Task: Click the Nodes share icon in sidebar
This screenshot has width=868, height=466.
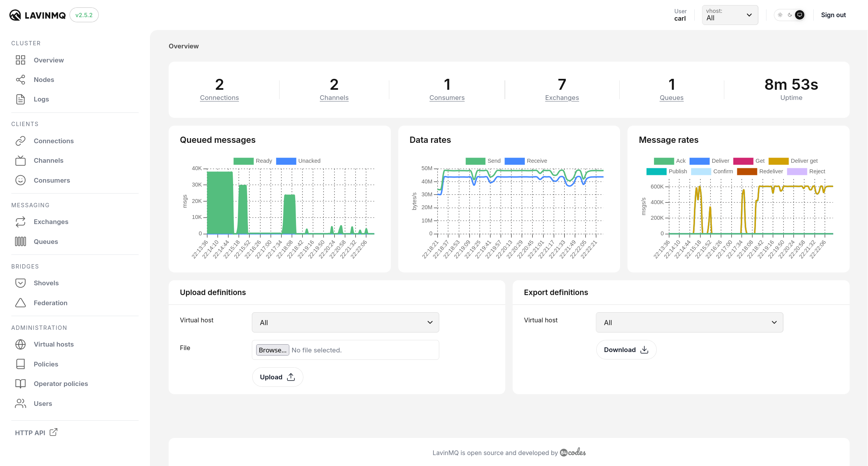Action: (x=20, y=80)
